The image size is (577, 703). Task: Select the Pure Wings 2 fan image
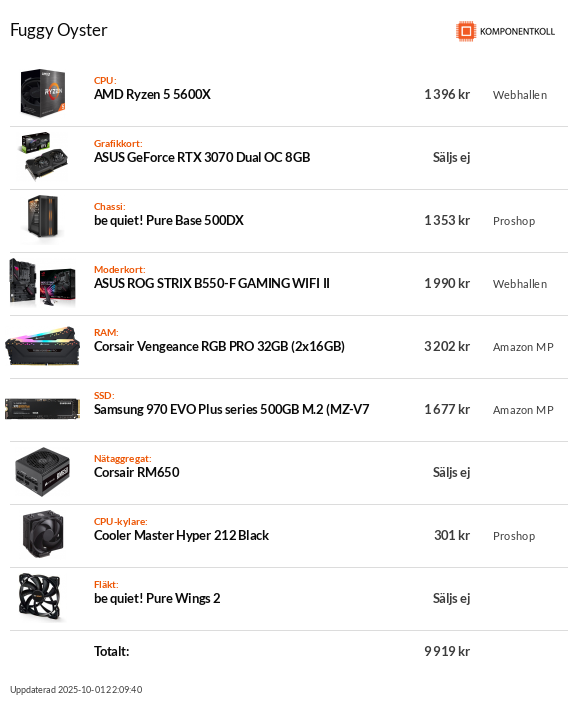(39, 597)
